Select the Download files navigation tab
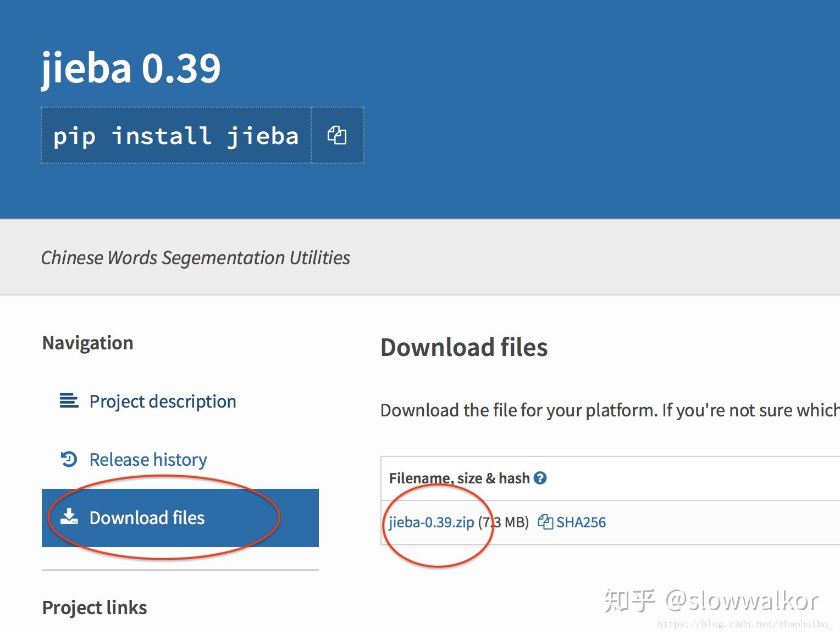 click(180, 517)
